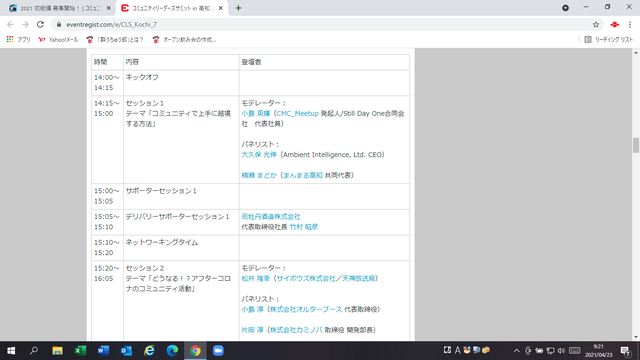Open the notification center icon
This screenshot has height=360, width=640.
coord(625,351)
